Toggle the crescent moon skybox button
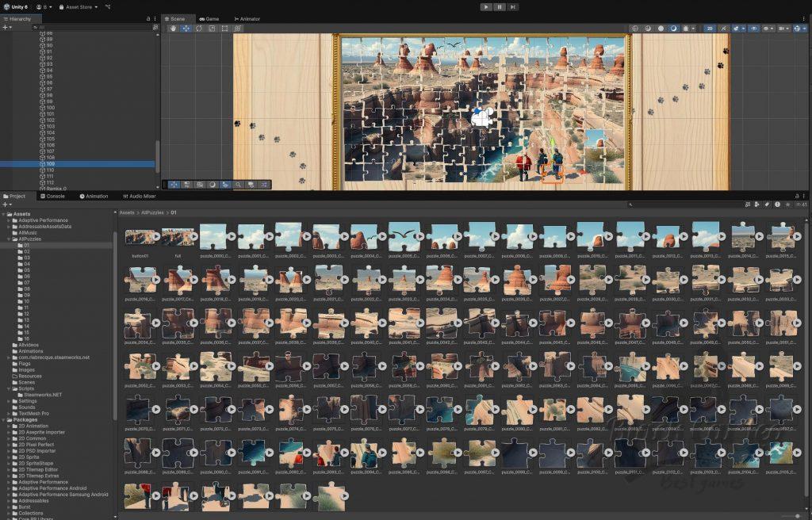This screenshot has height=520, width=812. [674, 29]
